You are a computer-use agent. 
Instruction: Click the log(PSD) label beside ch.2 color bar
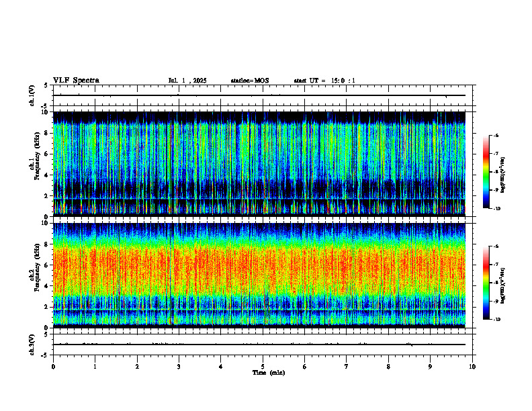(x=503, y=285)
